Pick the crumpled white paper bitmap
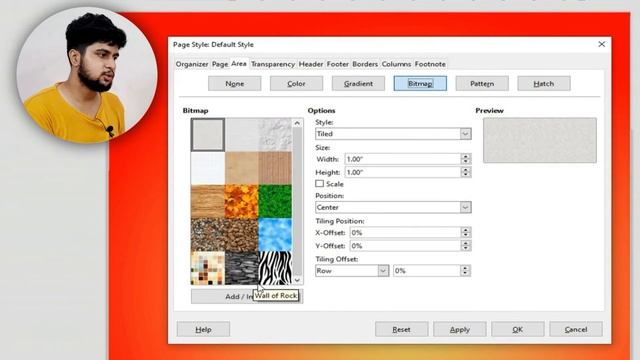The width and height of the screenshot is (640, 360). point(275,135)
